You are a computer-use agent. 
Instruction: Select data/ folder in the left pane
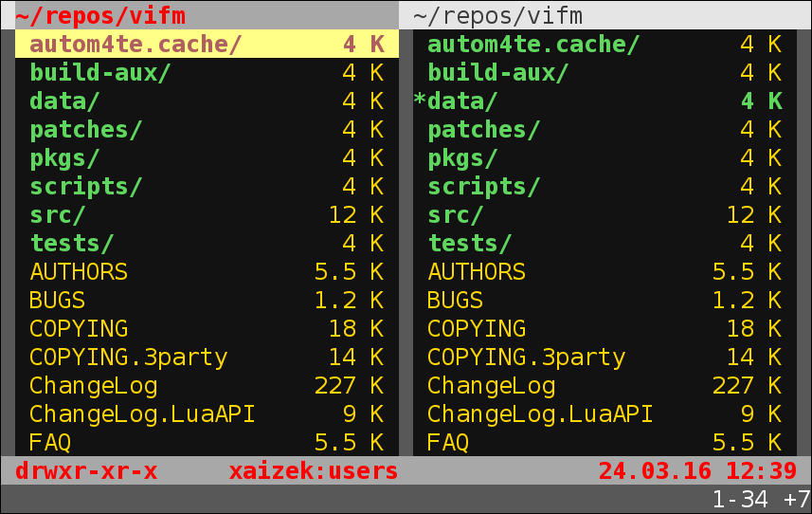tap(207, 101)
